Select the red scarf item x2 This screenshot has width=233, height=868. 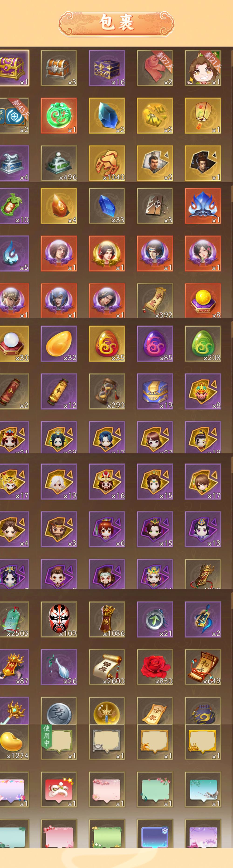[x=155, y=68]
